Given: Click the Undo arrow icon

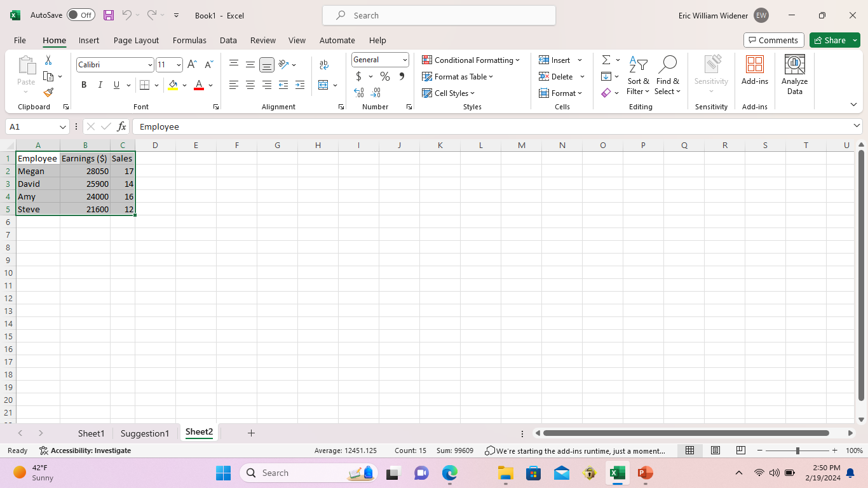Looking at the screenshot, I should point(127,15).
